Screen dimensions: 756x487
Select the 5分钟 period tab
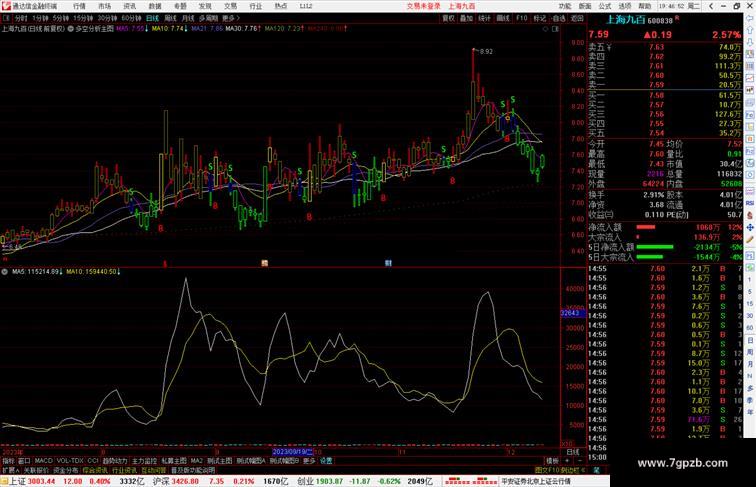[61, 18]
